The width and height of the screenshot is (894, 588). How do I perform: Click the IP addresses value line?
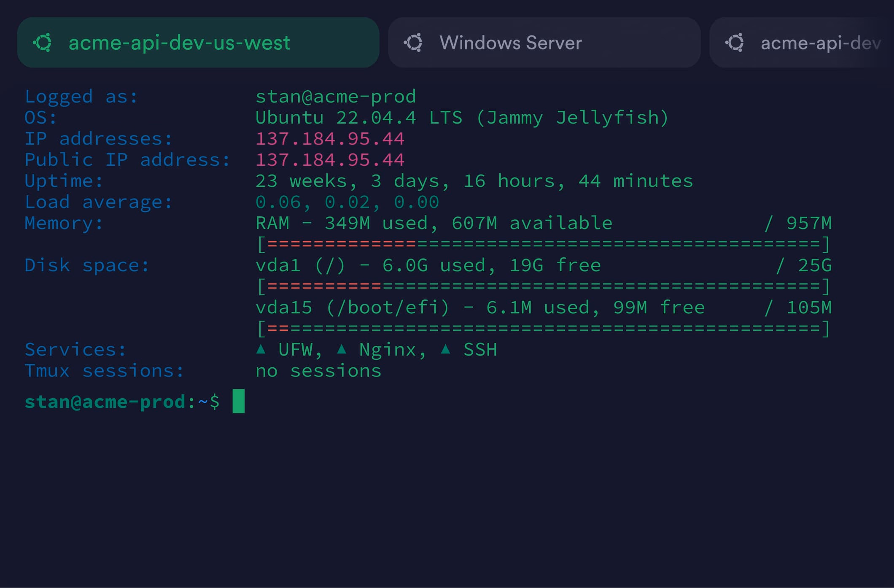(x=330, y=139)
